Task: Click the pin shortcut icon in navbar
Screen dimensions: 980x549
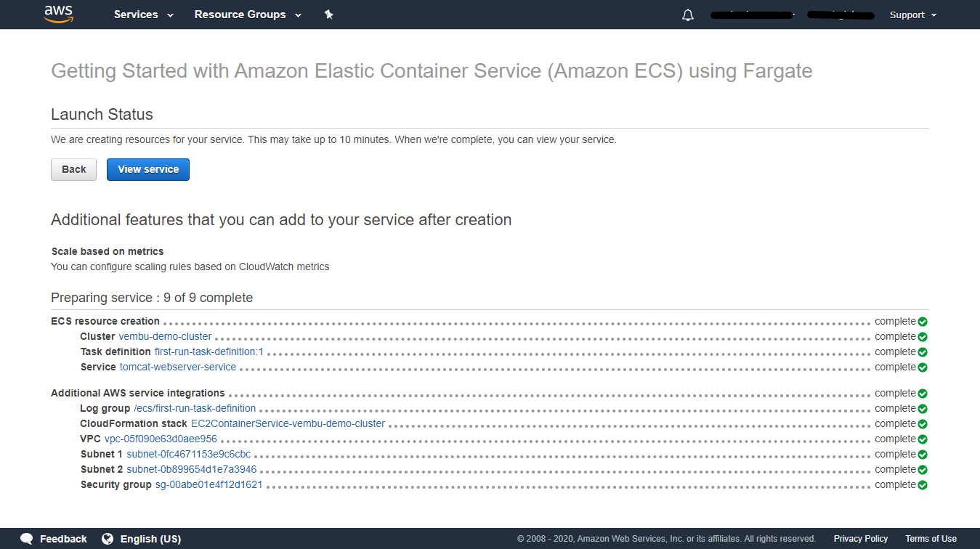Action: (328, 15)
